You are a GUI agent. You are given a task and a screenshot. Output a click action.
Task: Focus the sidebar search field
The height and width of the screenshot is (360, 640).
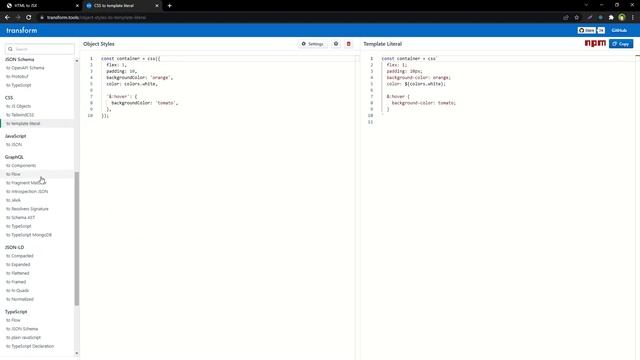tap(40, 49)
